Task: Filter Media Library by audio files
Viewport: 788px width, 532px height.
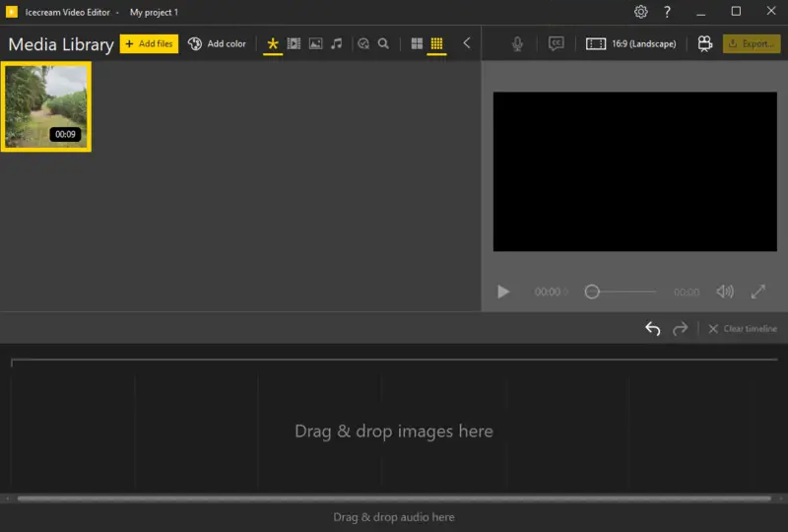Action: pyautogui.click(x=337, y=44)
